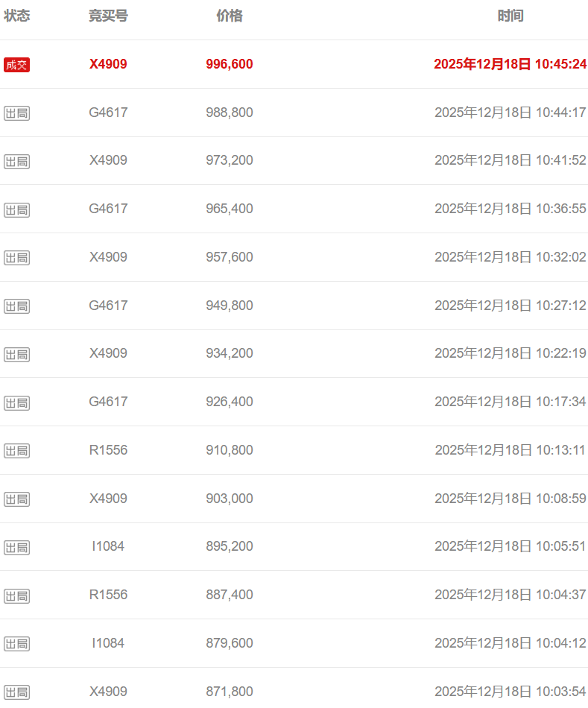
Task: Click the winning price 996,600
Action: 230,64
